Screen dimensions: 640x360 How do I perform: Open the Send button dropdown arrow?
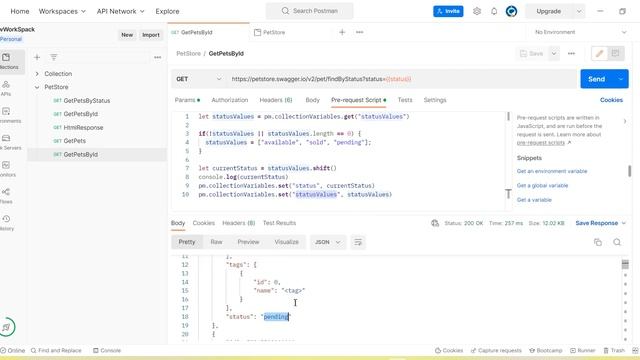coord(621,79)
